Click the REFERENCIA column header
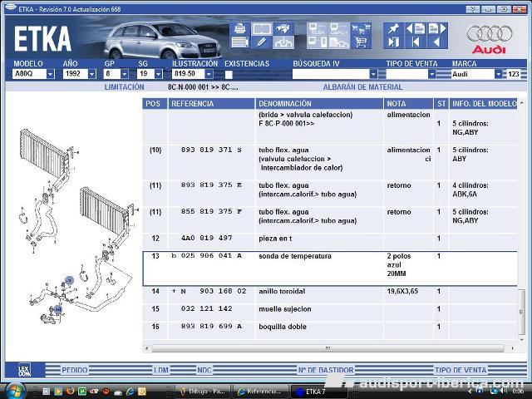Image resolution: width=532 pixels, height=399 pixels. click(x=211, y=103)
